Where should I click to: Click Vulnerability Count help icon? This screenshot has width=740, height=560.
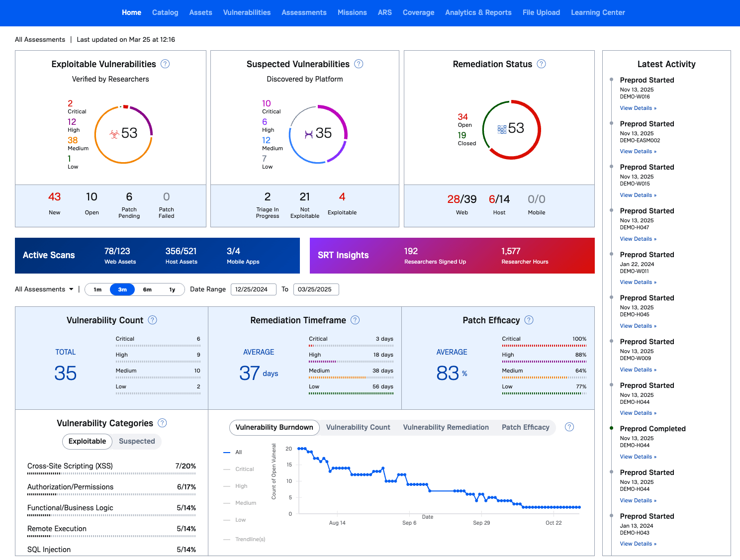[x=153, y=320]
